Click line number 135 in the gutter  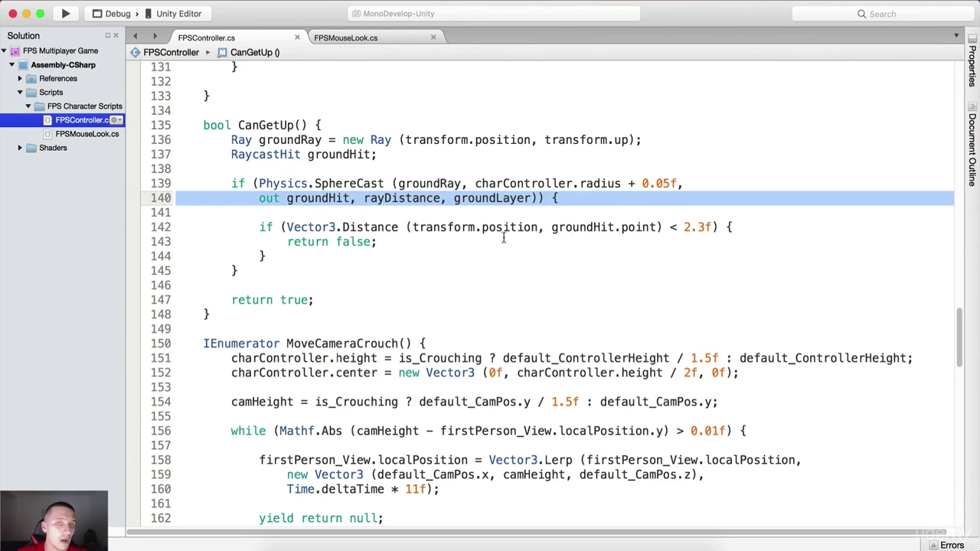[x=161, y=126]
